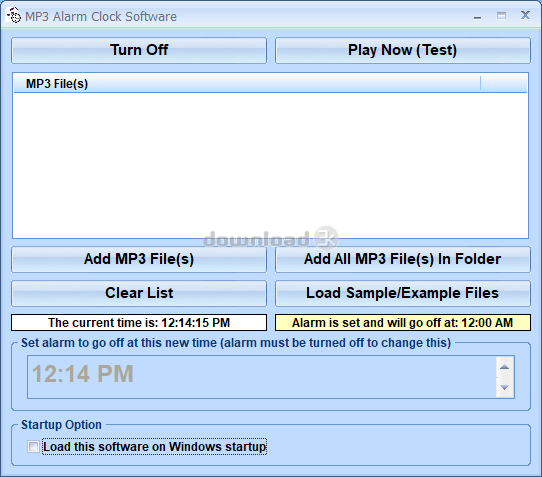542x477 pixels.
Task: Add All MP3 File(s) In Folder
Action: tap(403, 259)
